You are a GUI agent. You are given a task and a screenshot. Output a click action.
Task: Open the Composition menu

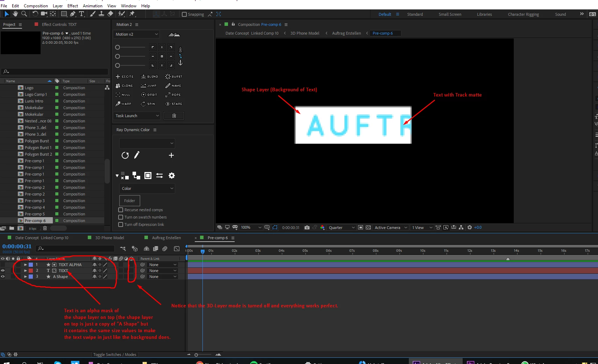tap(36, 6)
